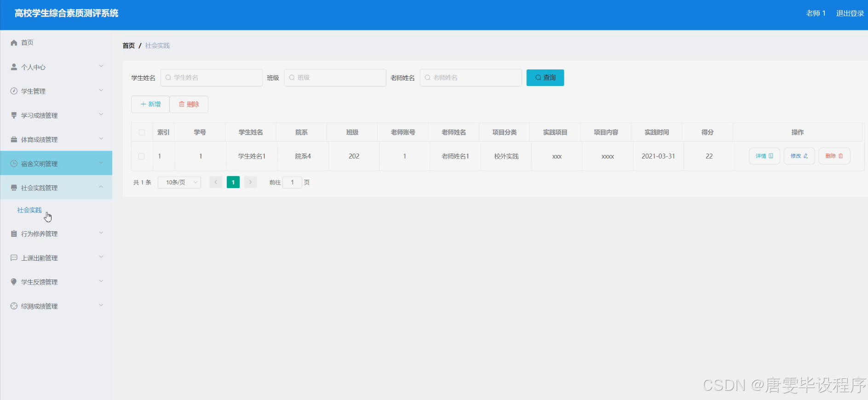Click the bulb icon for 学生反馈管理
Viewport: 868px width, 400px height.
click(x=14, y=282)
